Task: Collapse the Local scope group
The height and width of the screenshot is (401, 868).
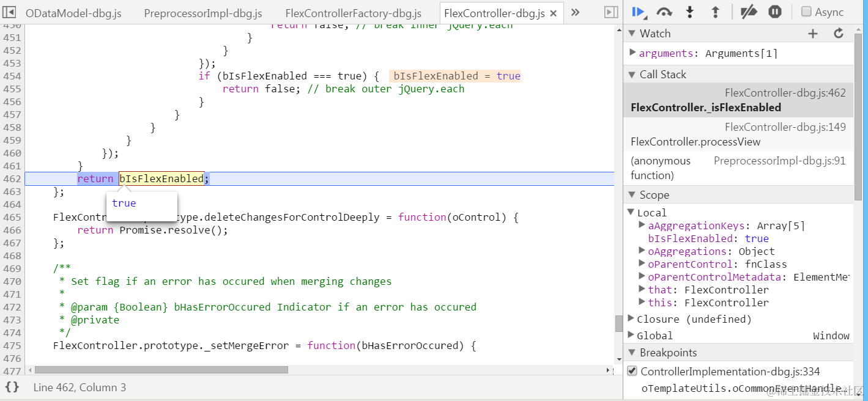Action: (x=631, y=212)
